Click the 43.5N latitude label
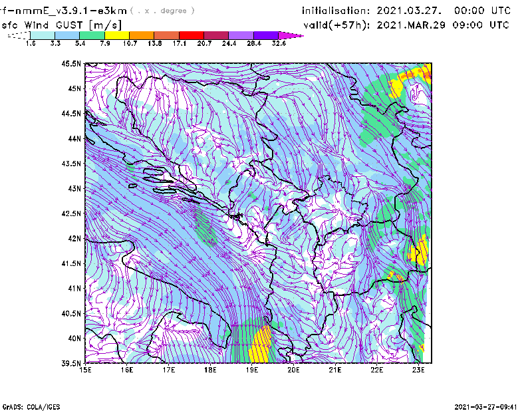532x411 pixels. [71, 163]
